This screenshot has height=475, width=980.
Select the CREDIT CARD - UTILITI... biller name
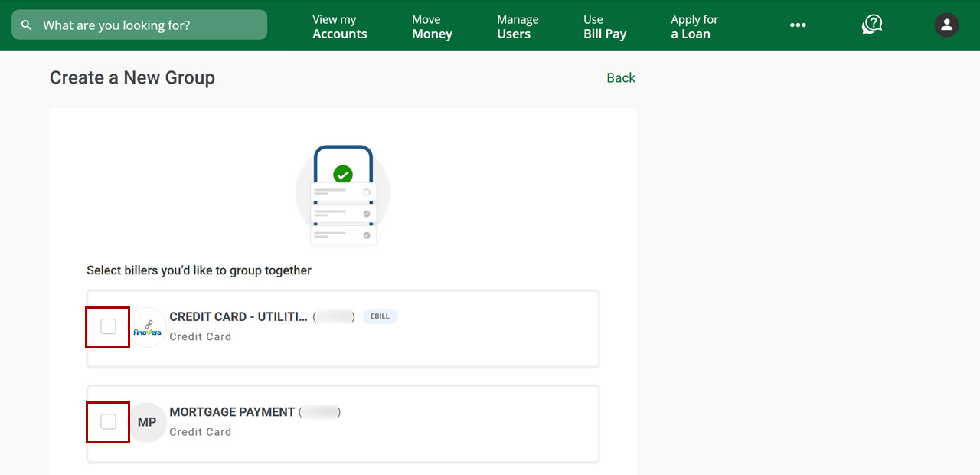point(238,317)
